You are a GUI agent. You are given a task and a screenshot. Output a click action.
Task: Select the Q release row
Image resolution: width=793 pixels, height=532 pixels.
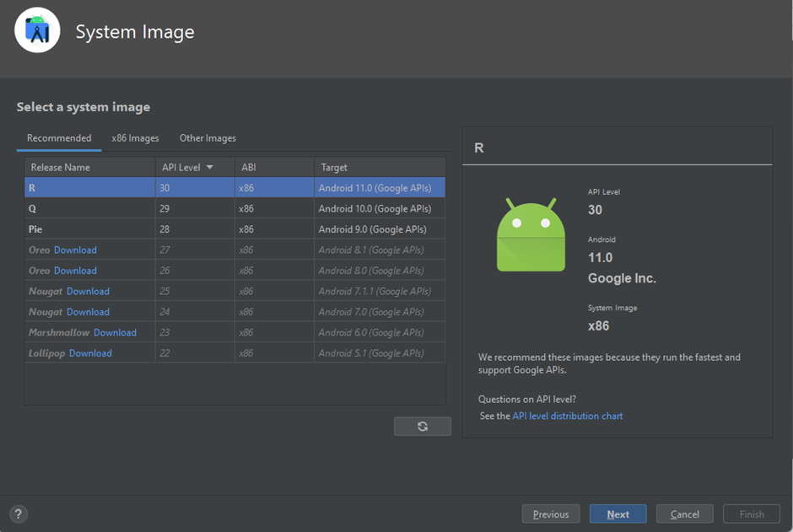tap(235, 208)
